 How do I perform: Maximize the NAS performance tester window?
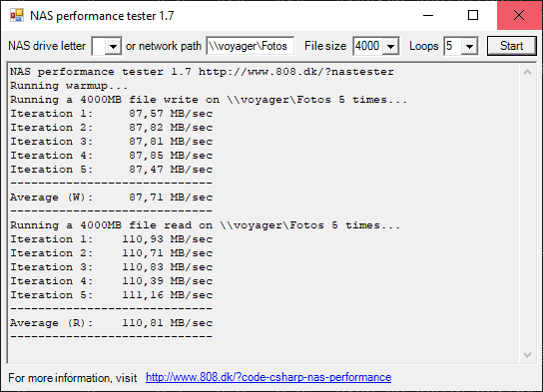pyautogui.click(x=473, y=15)
